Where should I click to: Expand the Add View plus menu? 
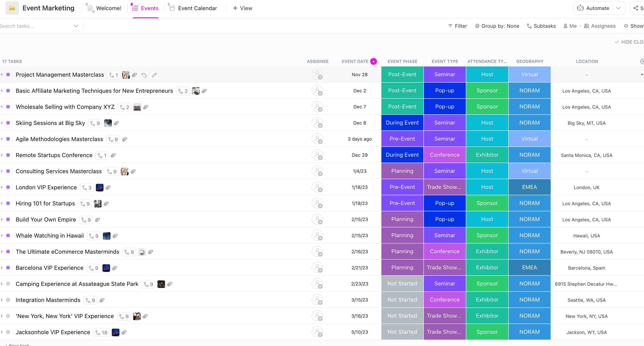pyautogui.click(x=242, y=8)
